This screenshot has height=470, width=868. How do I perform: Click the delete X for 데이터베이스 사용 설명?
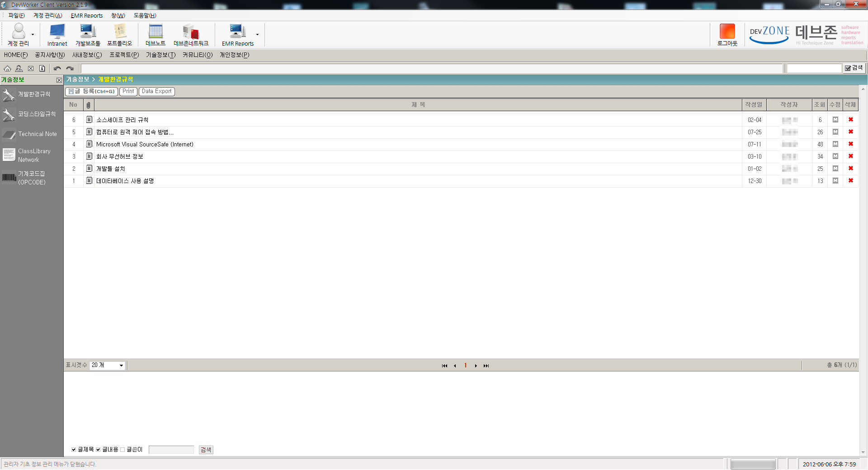click(851, 181)
